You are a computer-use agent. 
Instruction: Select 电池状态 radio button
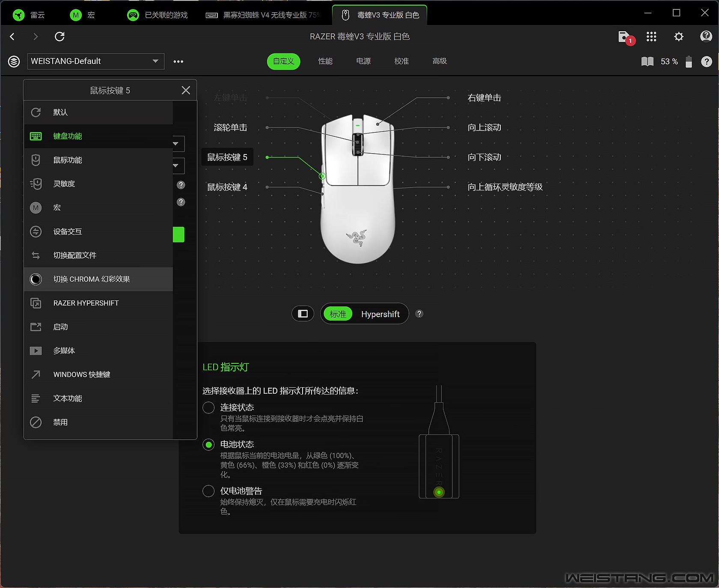208,445
